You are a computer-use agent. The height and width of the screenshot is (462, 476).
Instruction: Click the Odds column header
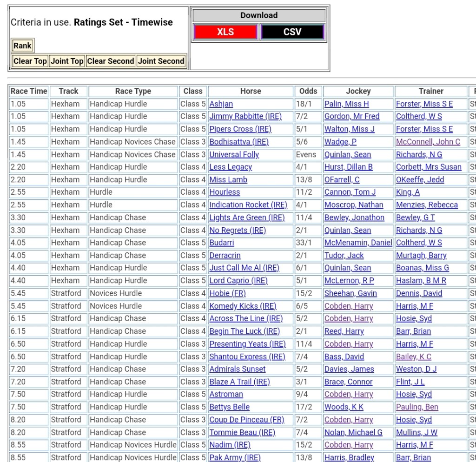coord(308,91)
